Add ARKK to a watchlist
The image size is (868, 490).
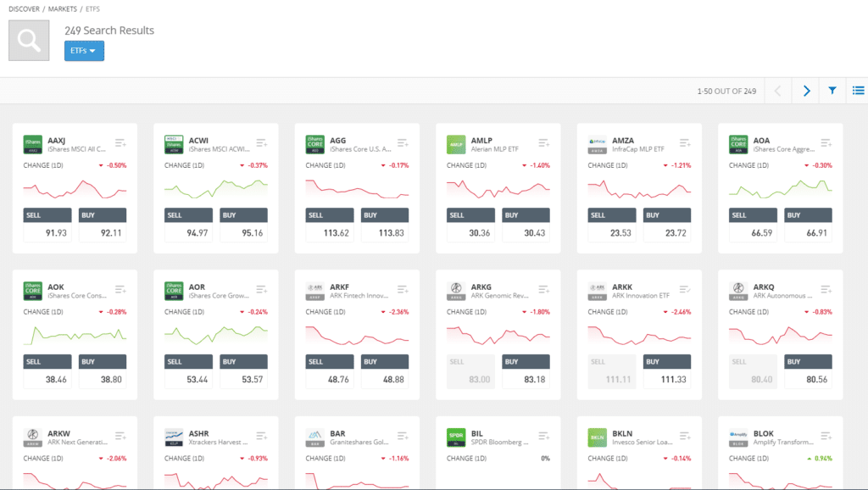[684, 289]
